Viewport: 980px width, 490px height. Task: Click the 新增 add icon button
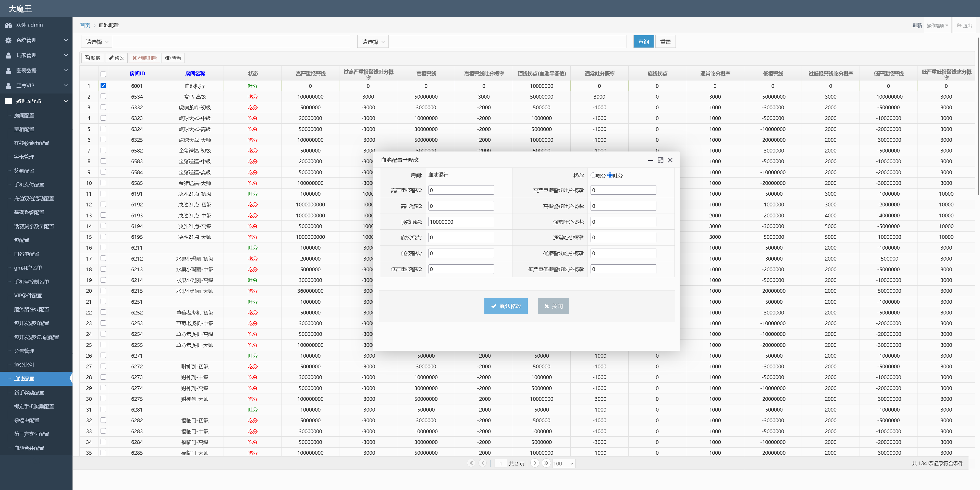pyautogui.click(x=92, y=58)
